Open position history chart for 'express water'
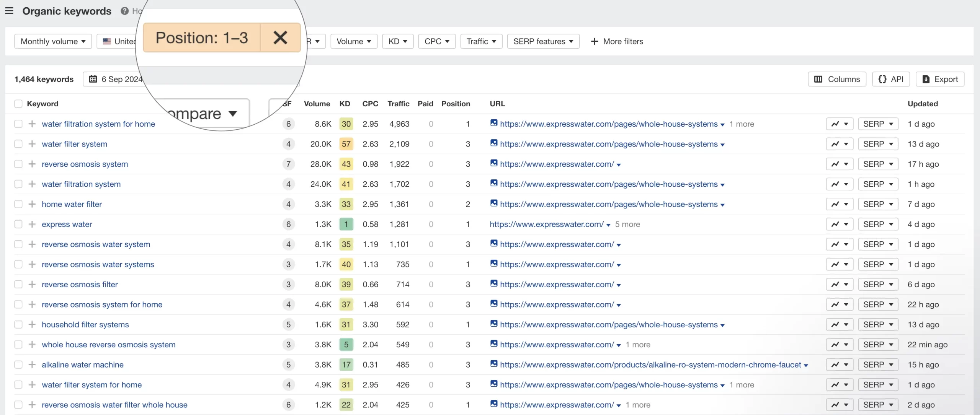The image size is (980, 415). pos(840,224)
